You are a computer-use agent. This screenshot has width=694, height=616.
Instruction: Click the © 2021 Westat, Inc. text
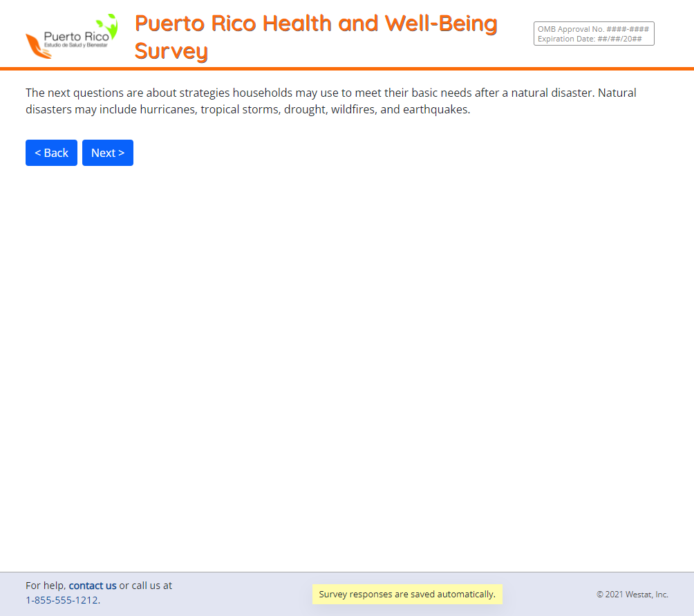point(632,595)
